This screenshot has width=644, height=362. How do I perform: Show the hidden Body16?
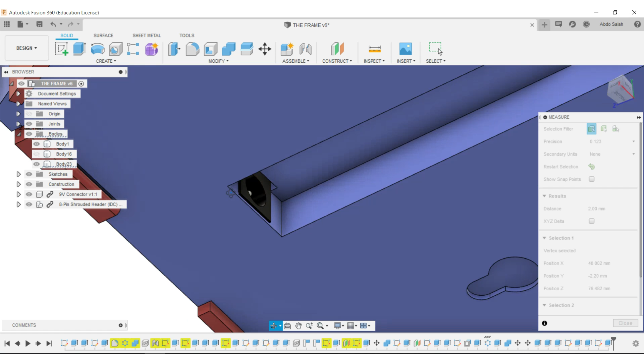click(37, 154)
